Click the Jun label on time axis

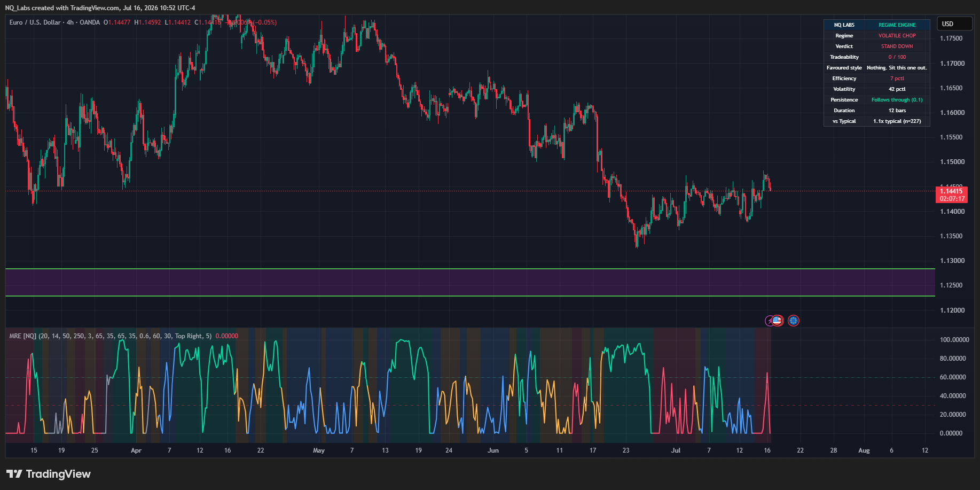[493, 450]
